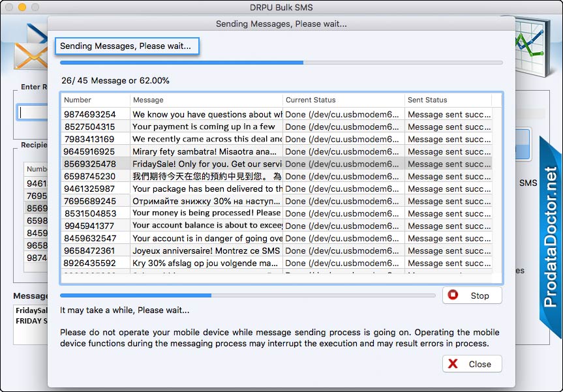Click the top message-sending progress bar

(281, 63)
